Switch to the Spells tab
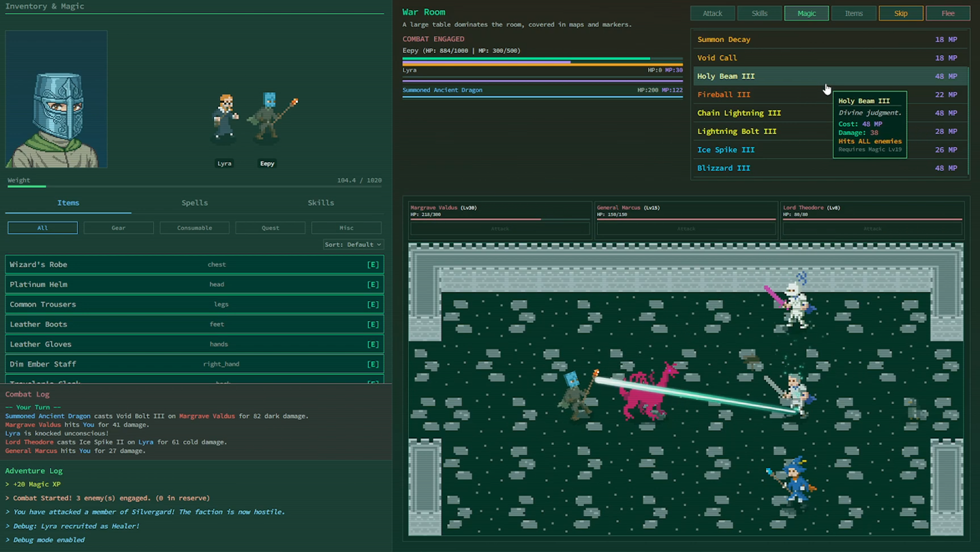Image resolution: width=980 pixels, height=552 pixels. point(194,202)
